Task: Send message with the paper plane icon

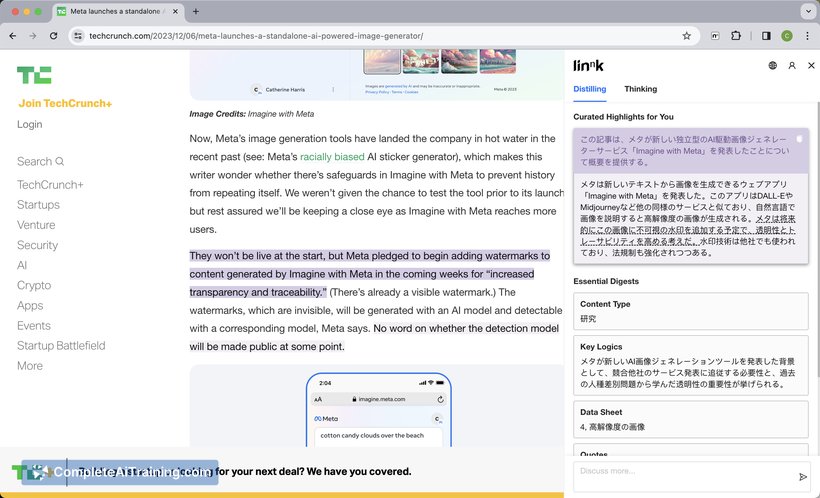Action: 803,477
